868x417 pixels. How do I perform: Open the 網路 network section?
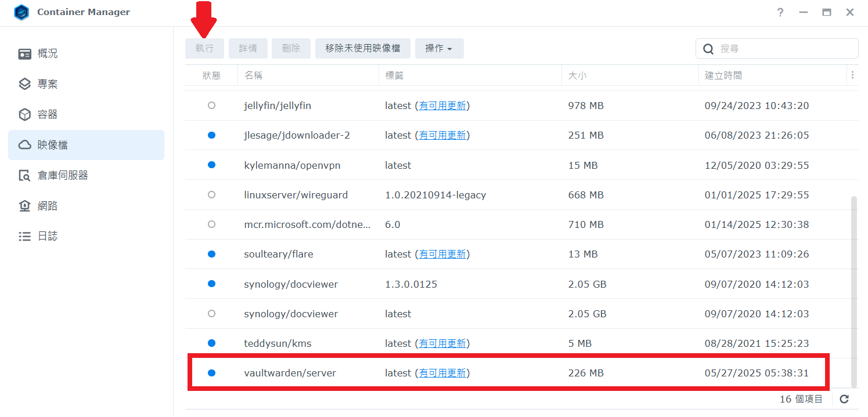(x=86, y=206)
